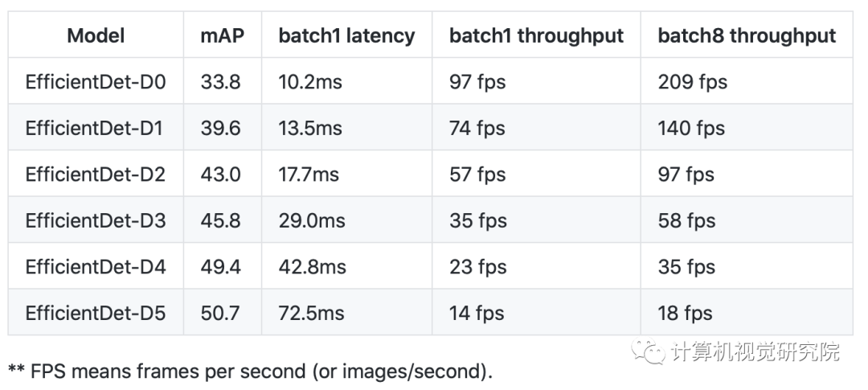Click the WeChat logo icon in the watermark
This screenshot has width=868, height=390.
(x=648, y=351)
